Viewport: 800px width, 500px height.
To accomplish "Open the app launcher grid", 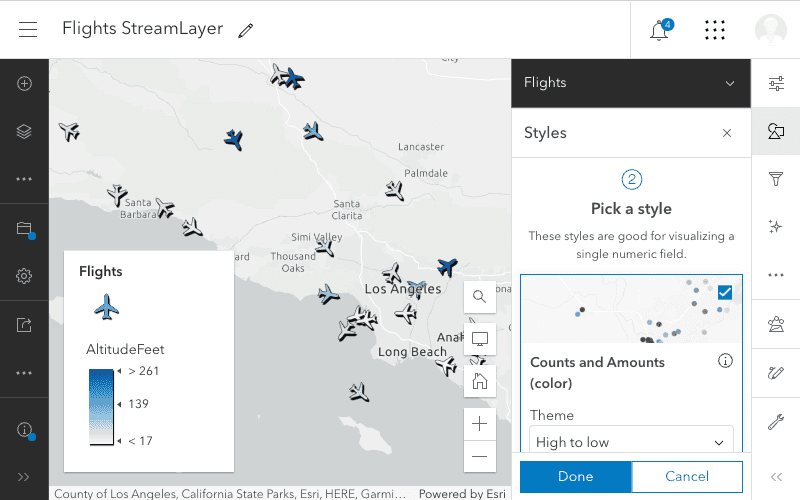I will [714, 30].
